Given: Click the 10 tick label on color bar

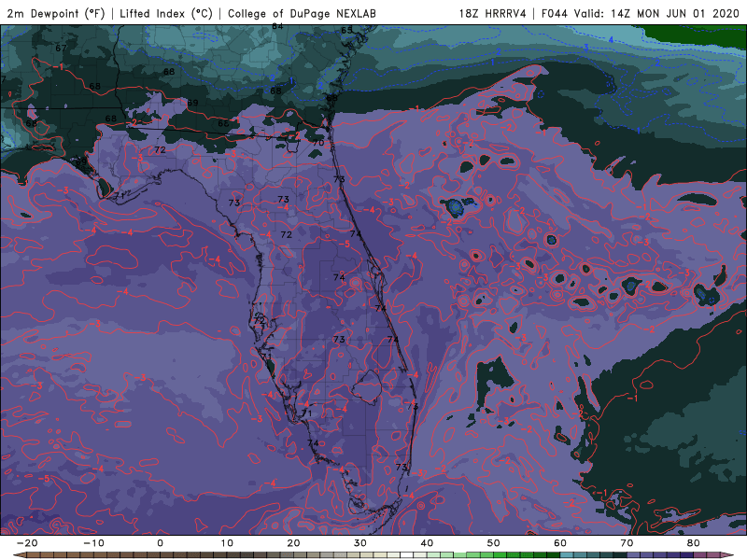Looking at the screenshot, I should [x=227, y=543].
